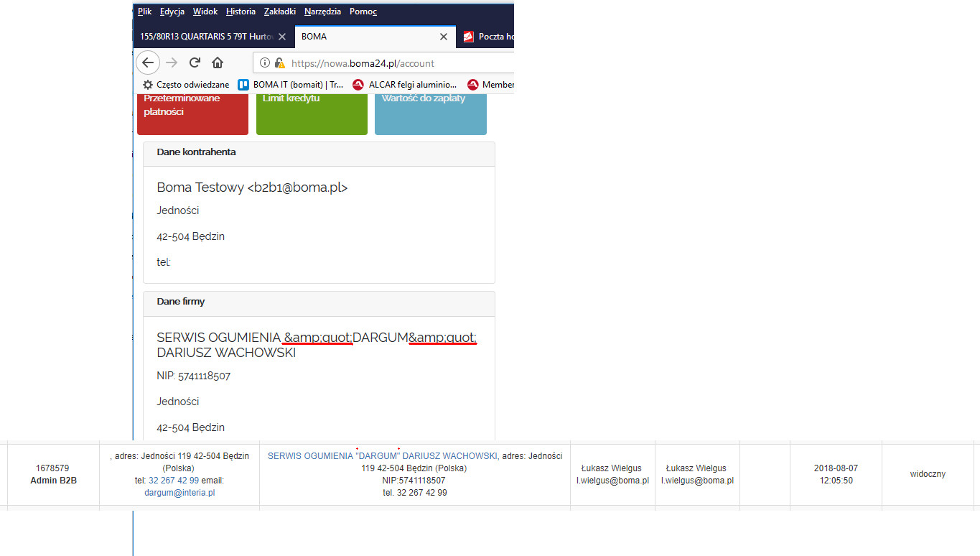Close the BOMA tab
Viewport: 980px width, 556px height.
[444, 37]
